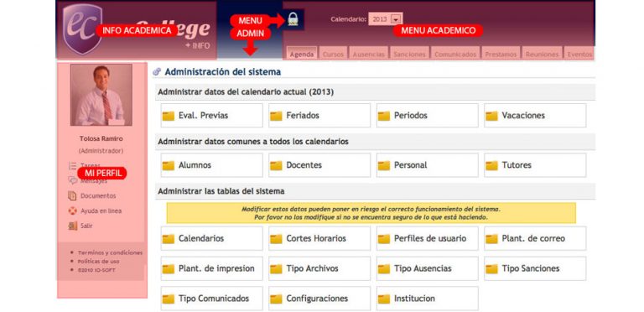Open the Tipo Ausencias folder

tap(427, 268)
